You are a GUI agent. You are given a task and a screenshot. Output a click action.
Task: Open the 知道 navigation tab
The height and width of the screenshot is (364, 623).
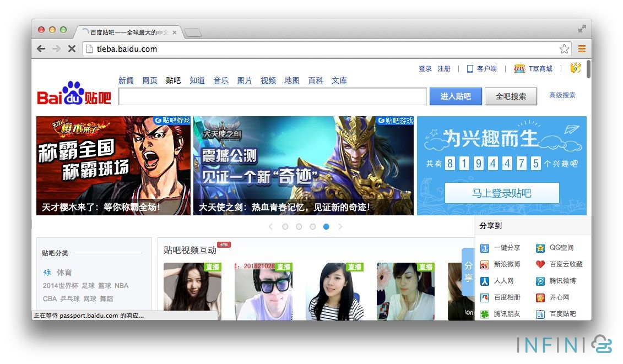tap(197, 80)
